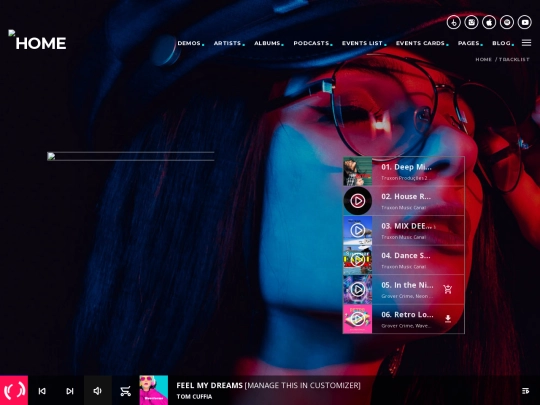Click the 'Feel My Dreams' now-playing title

[209, 385]
